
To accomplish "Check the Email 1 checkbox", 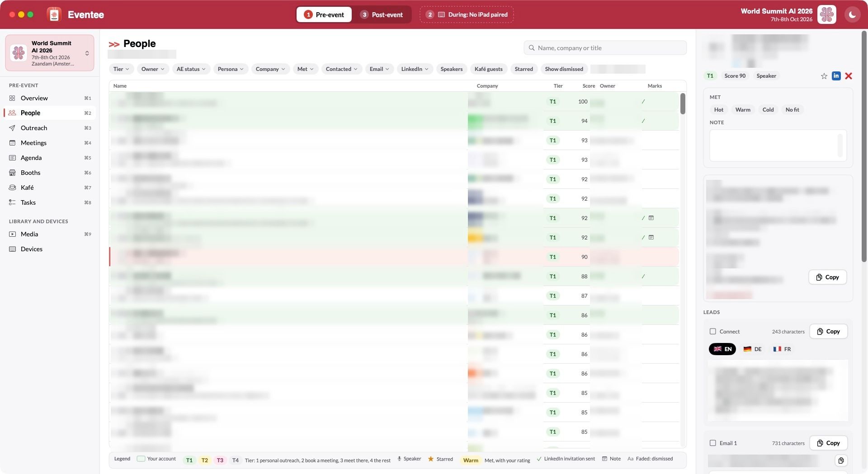I will click(713, 443).
